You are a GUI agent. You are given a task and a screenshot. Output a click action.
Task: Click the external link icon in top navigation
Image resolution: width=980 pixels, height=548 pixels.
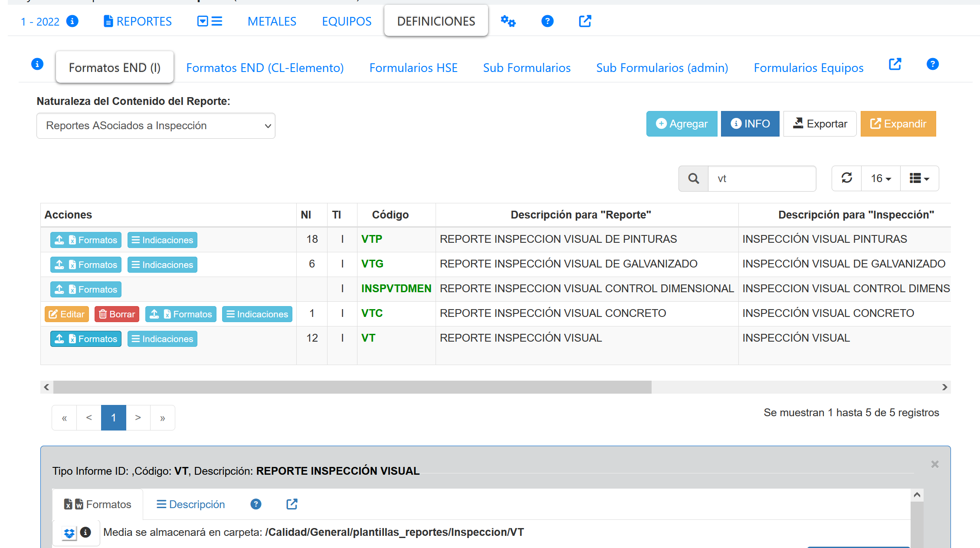point(585,21)
